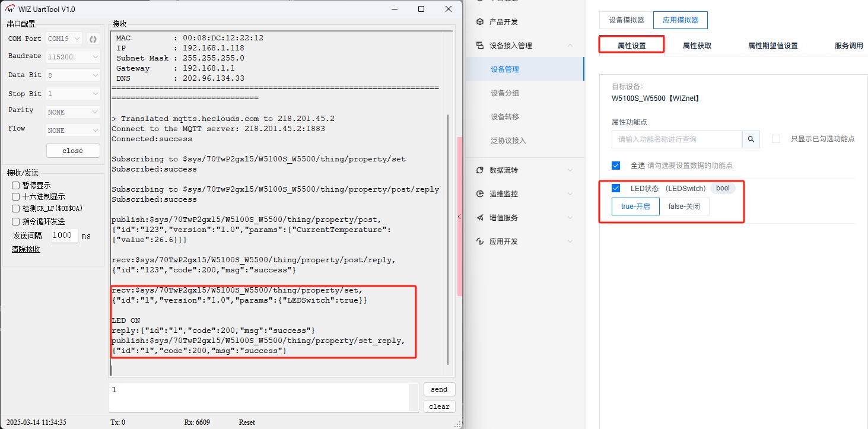This screenshot has height=429, width=868.
Task: Open the Parity NONE dropdown
Action: coord(73,112)
